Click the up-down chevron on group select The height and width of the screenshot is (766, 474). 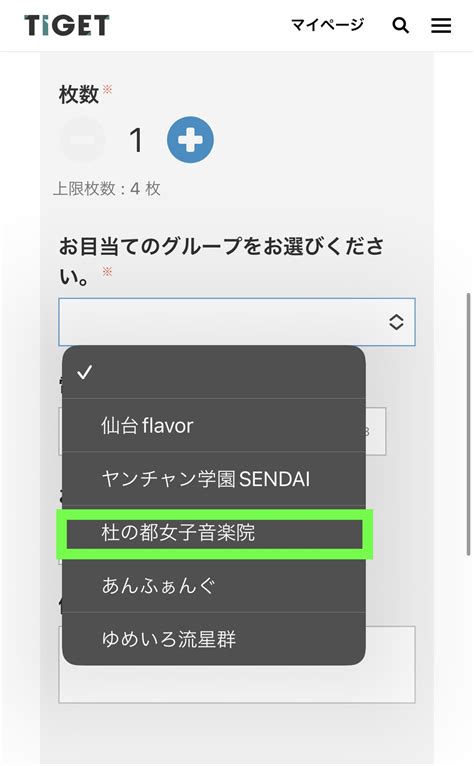point(396,322)
